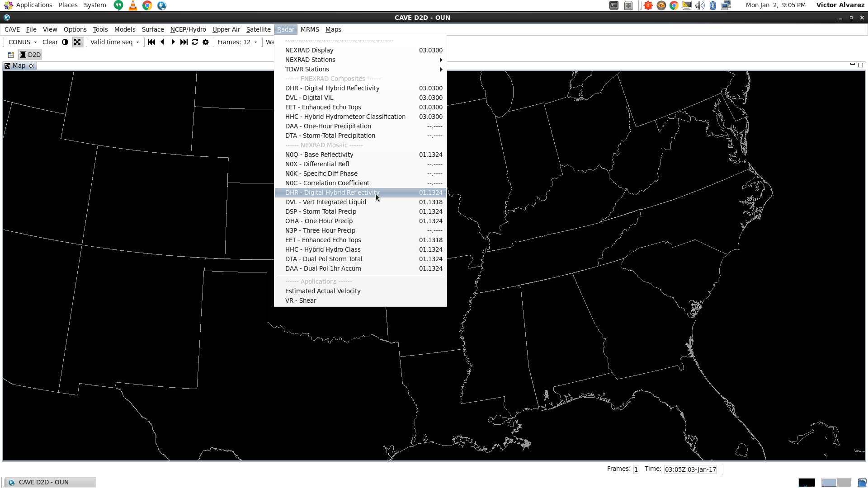Click the Time field in status bar

click(x=690, y=469)
